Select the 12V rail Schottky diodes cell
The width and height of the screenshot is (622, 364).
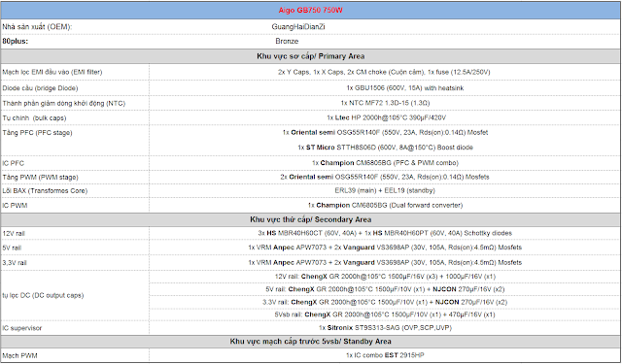pyautogui.click(x=385, y=233)
